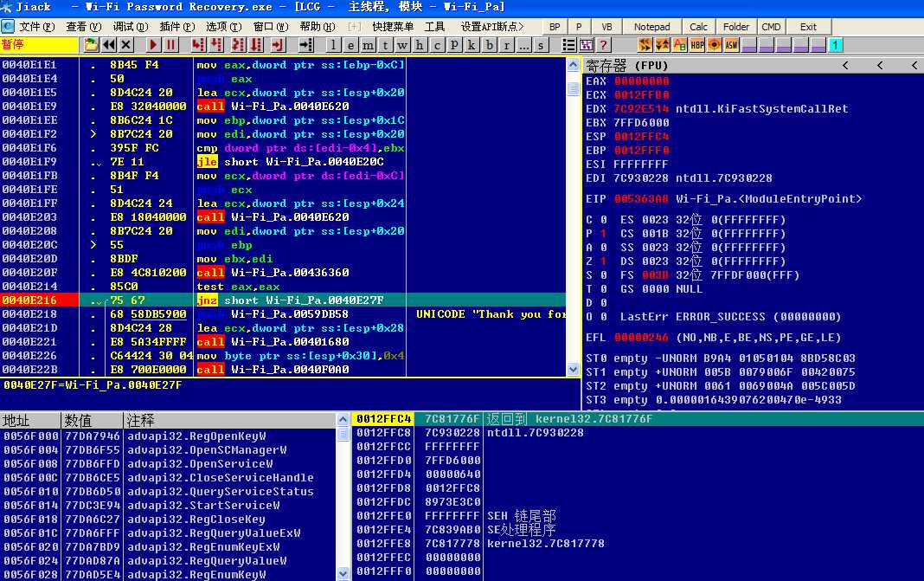
Task: Click the Pause execution toolbar icon
Action: click(x=170, y=45)
